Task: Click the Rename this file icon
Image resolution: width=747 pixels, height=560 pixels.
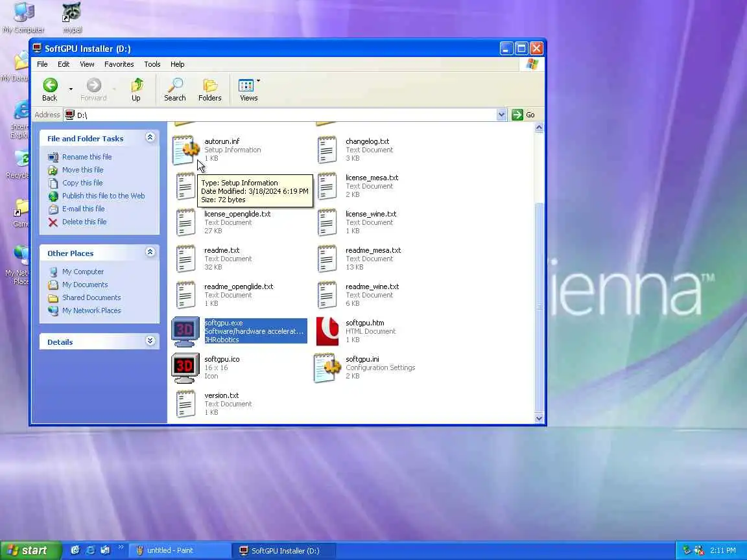Action: tap(53, 157)
